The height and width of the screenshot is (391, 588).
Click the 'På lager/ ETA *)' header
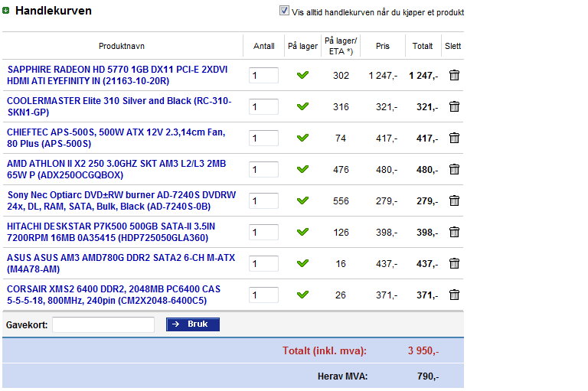coord(341,46)
